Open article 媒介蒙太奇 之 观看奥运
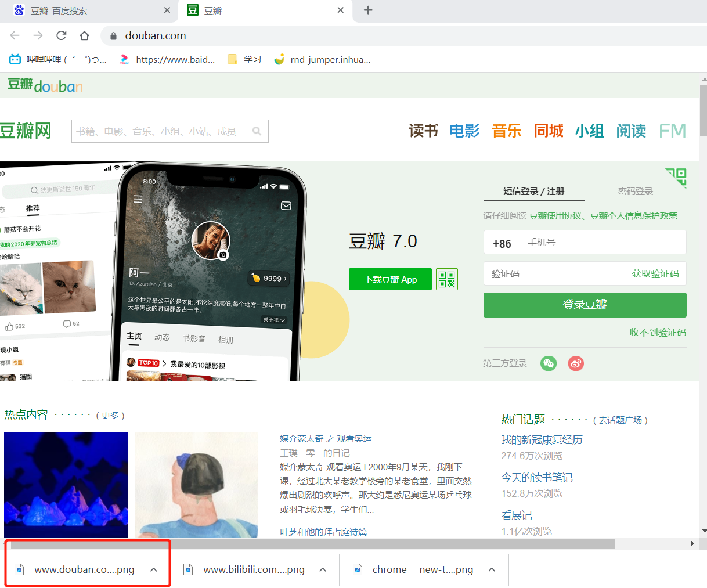Image resolution: width=707 pixels, height=588 pixels. [x=326, y=438]
